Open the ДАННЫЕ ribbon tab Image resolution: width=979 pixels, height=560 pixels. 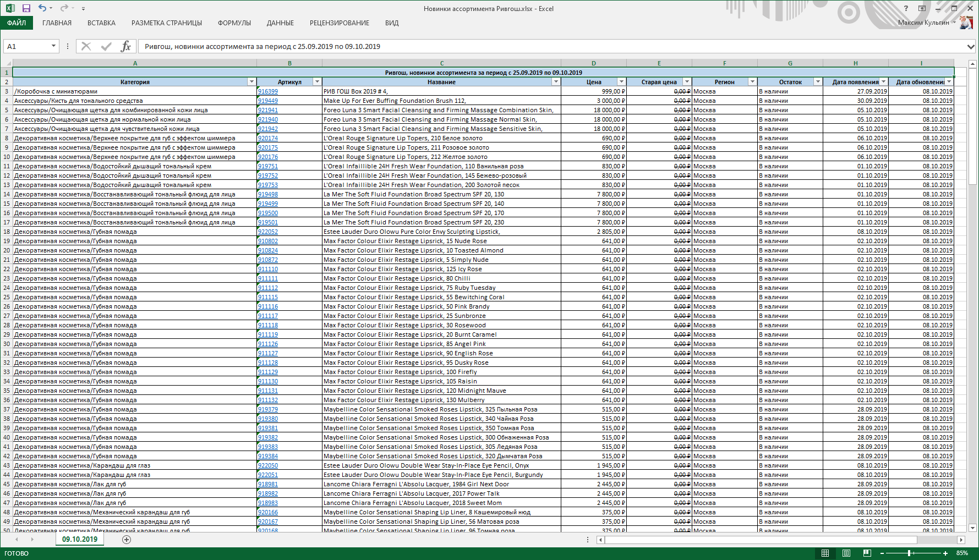[280, 23]
